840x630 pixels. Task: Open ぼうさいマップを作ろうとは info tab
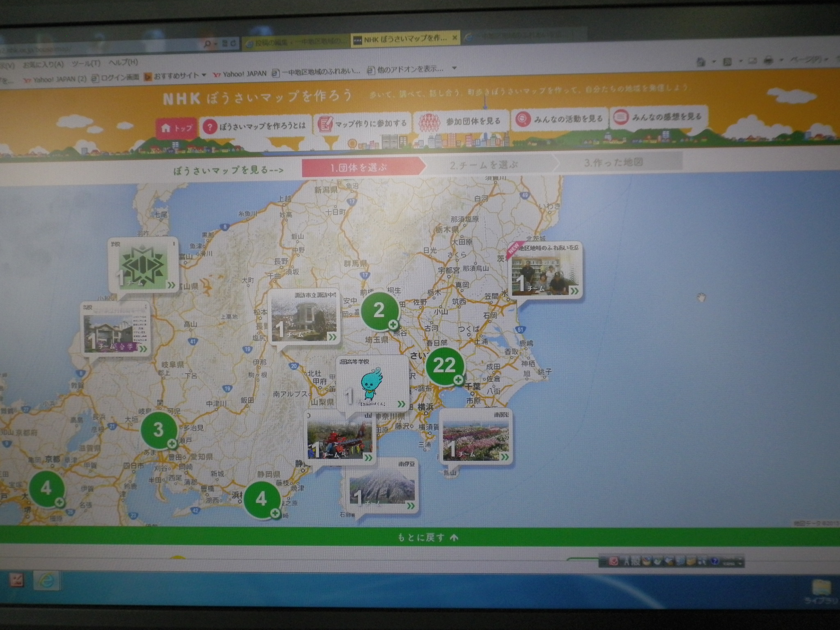tap(256, 126)
